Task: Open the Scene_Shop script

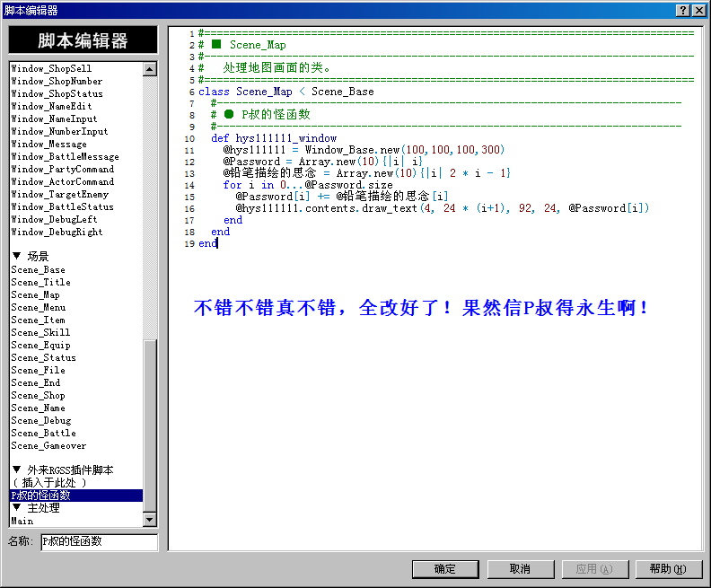Action: point(38,396)
